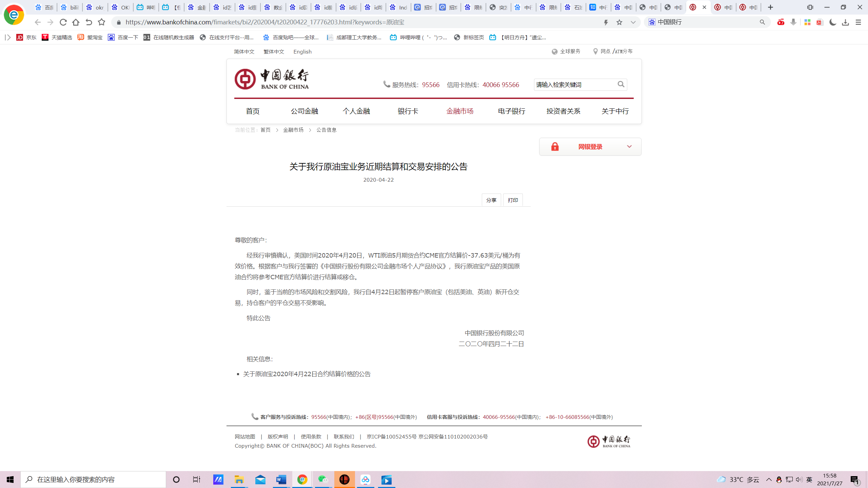This screenshot has width=868, height=488.
Task: Click the star favorite icon in address bar
Action: (x=619, y=22)
